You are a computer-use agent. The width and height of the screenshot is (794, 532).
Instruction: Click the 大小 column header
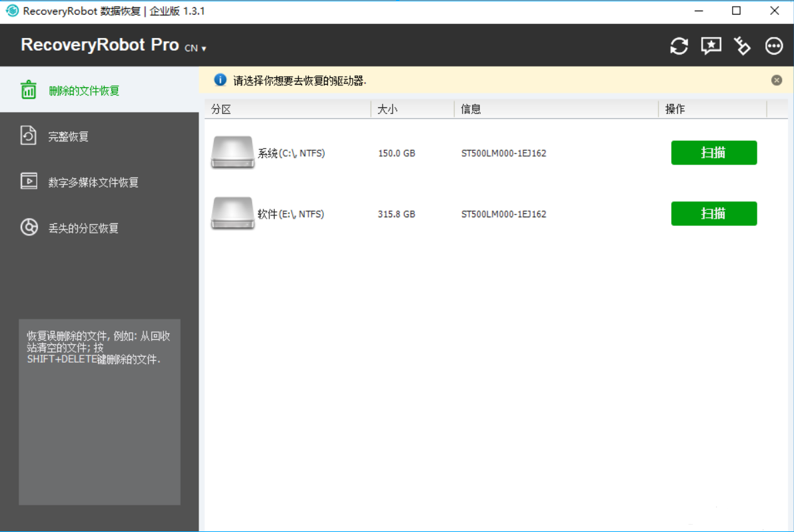click(x=412, y=109)
